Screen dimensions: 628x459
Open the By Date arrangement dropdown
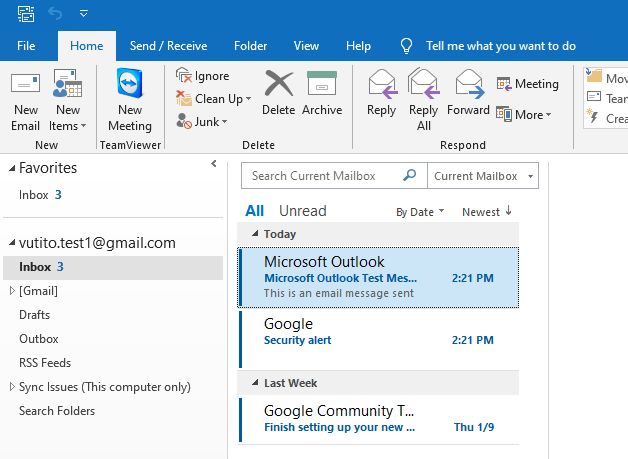click(x=420, y=212)
